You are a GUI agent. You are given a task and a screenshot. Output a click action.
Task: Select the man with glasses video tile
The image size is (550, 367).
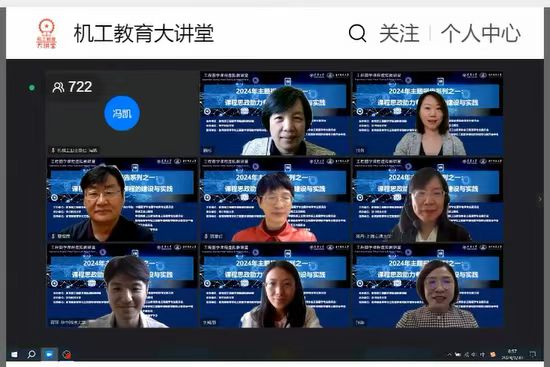[x=122, y=200]
